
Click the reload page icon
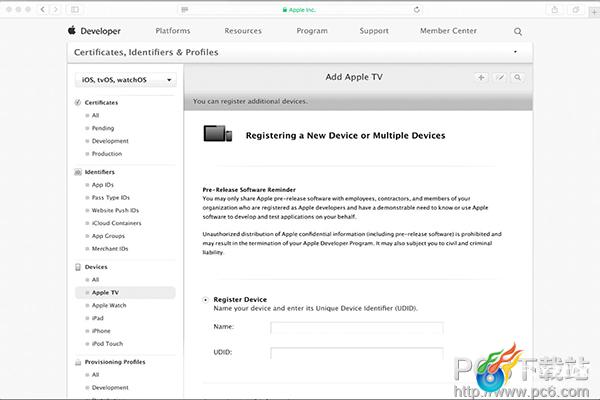[417, 10]
